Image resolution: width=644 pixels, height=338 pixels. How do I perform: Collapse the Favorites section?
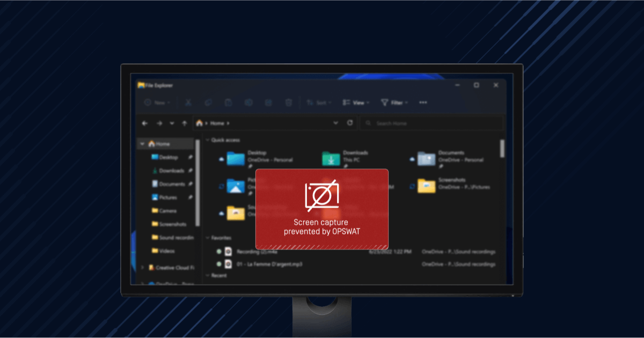point(208,237)
